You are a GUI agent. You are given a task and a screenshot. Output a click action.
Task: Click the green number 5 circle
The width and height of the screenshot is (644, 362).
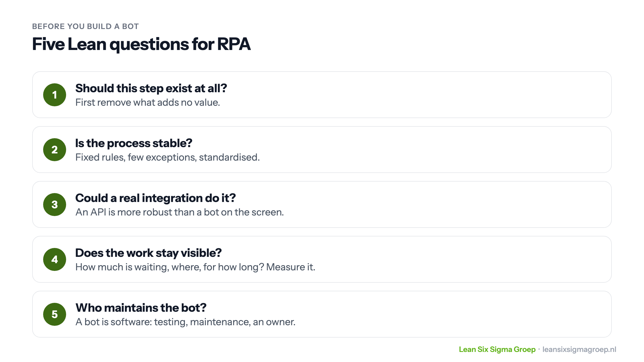(55, 314)
